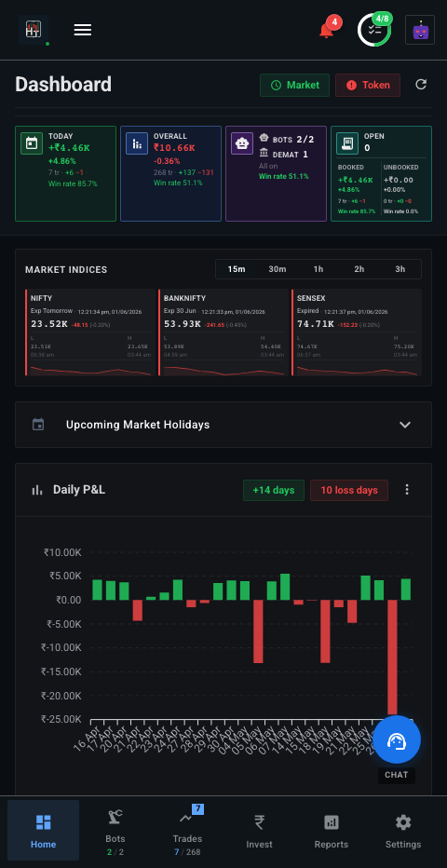Click the Upcoming Market Holidays calendar icon

[x=38, y=425]
